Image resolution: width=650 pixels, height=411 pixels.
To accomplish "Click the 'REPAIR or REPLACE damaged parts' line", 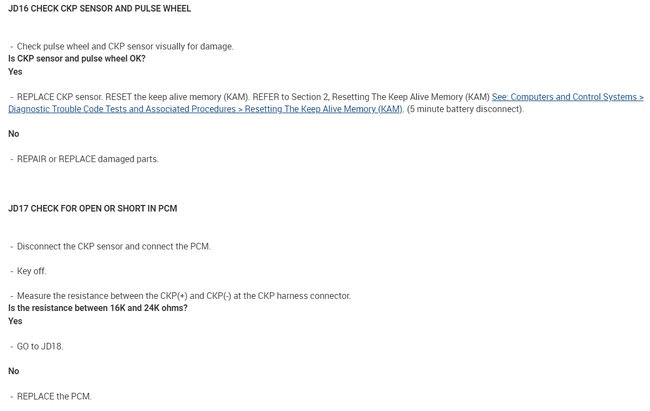I will click(x=88, y=159).
